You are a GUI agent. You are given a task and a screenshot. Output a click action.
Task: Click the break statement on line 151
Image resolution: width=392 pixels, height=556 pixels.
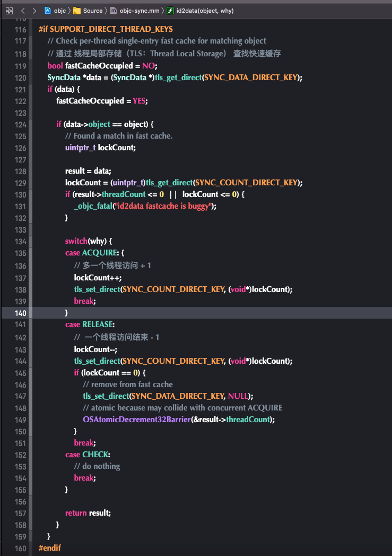85,443
